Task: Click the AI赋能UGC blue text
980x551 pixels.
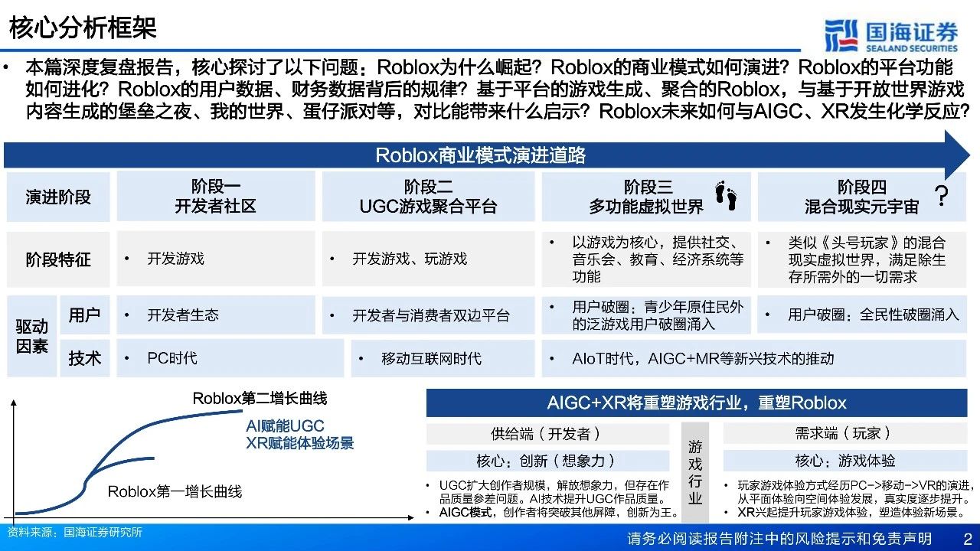Action: 285,426
